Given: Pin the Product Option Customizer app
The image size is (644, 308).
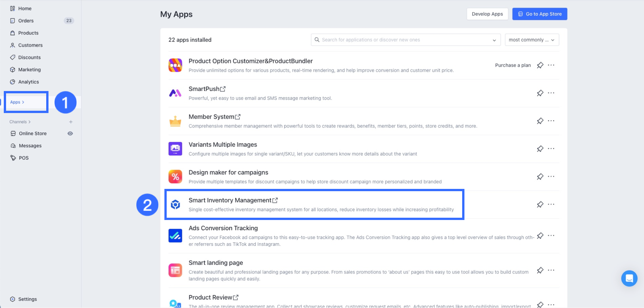Looking at the screenshot, I should [x=540, y=65].
